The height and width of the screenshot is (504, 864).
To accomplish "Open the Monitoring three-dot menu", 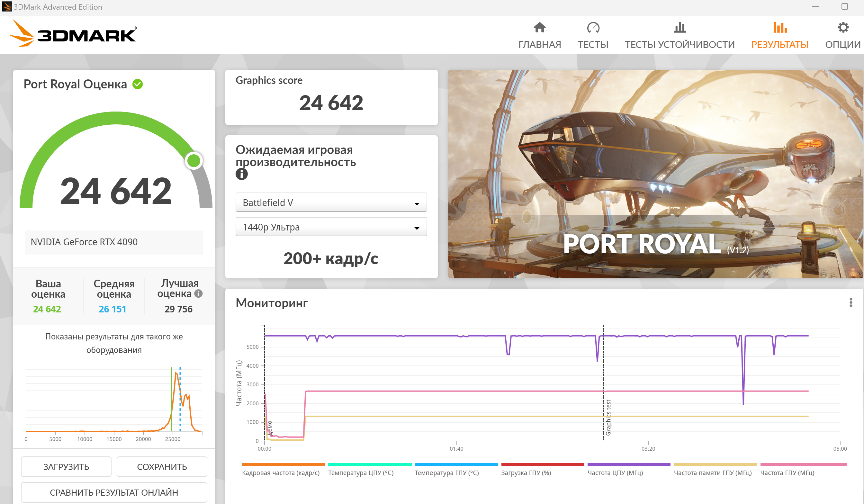I will tap(851, 302).
